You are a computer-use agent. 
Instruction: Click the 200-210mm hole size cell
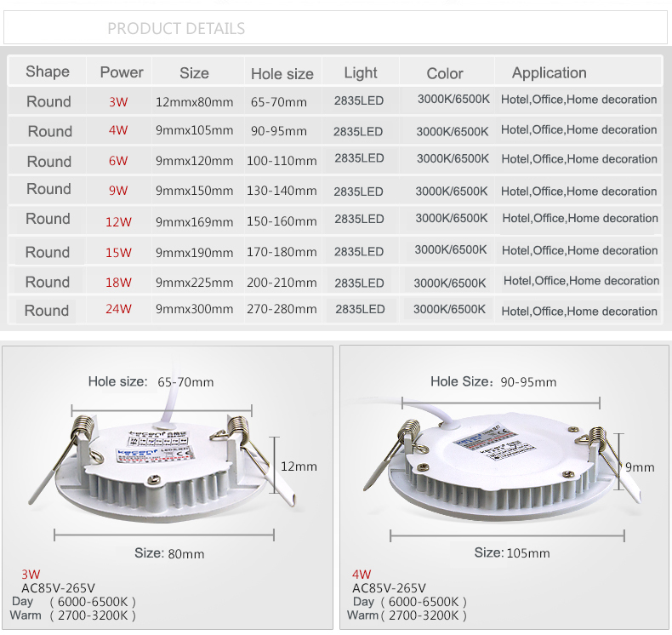click(282, 283)
